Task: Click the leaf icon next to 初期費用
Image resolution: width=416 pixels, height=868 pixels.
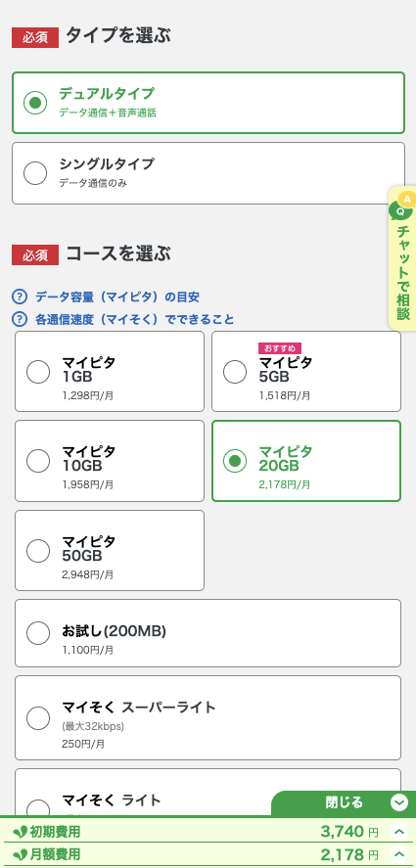Action: [20, 832]
